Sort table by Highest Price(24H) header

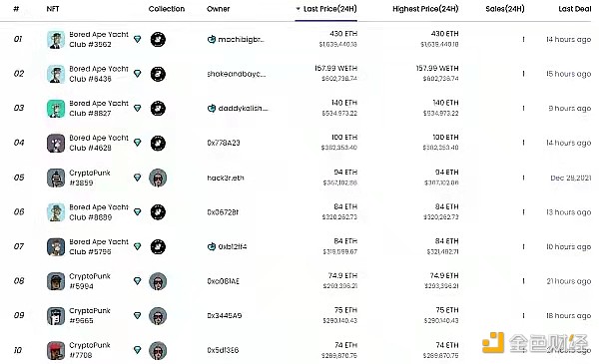425,9
